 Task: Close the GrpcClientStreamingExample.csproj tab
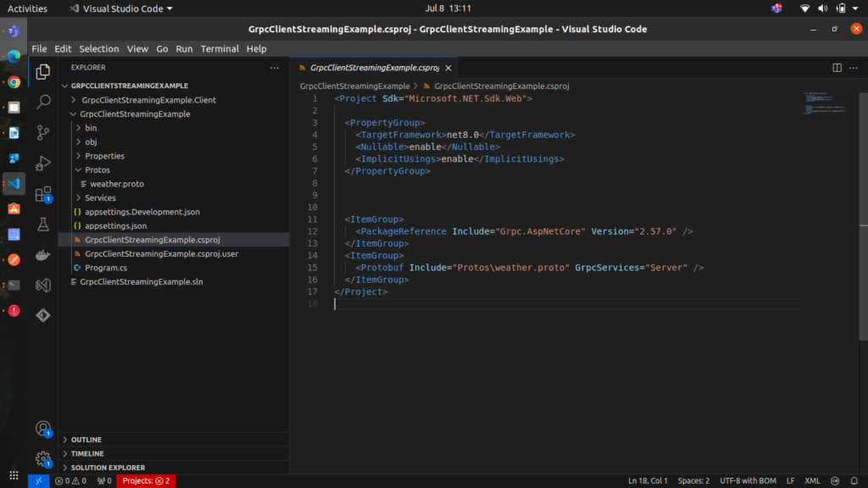click(448, 68)
